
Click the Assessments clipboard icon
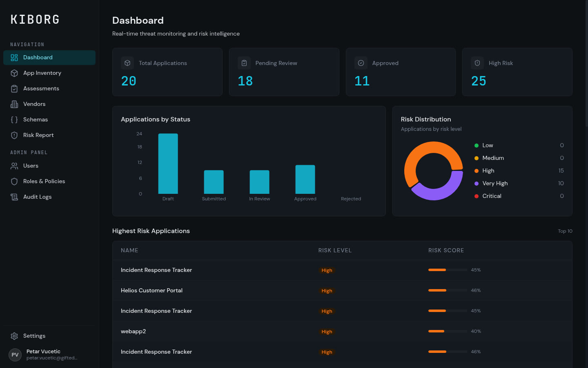tap(14, 89)
